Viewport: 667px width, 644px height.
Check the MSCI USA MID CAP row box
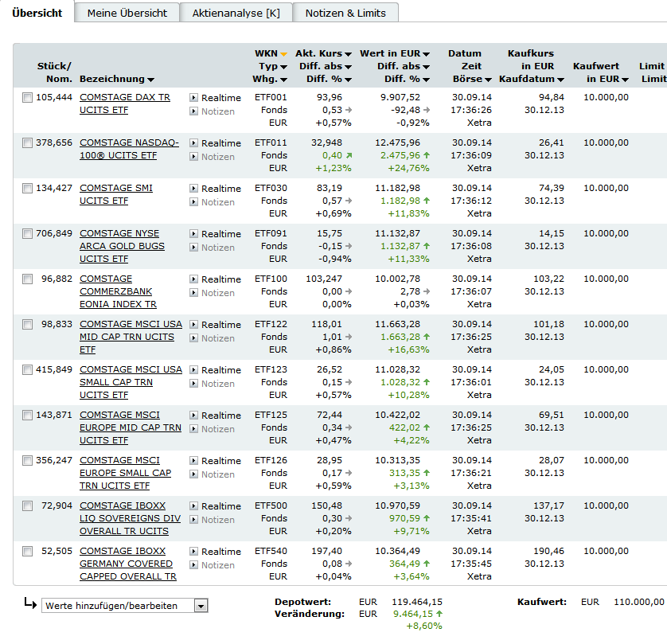[x=27, y=325]
